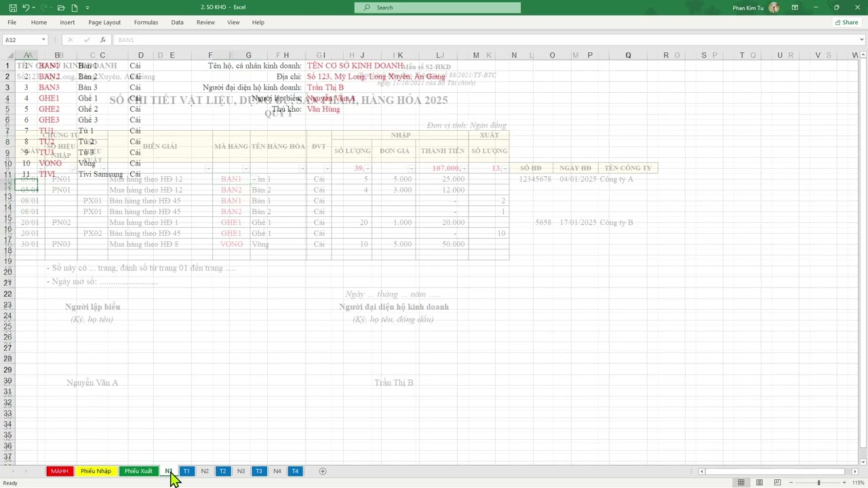This screenshot has width=868, height=488.
Task: Open Ribbon Display Options button
Action: [795, 7]
